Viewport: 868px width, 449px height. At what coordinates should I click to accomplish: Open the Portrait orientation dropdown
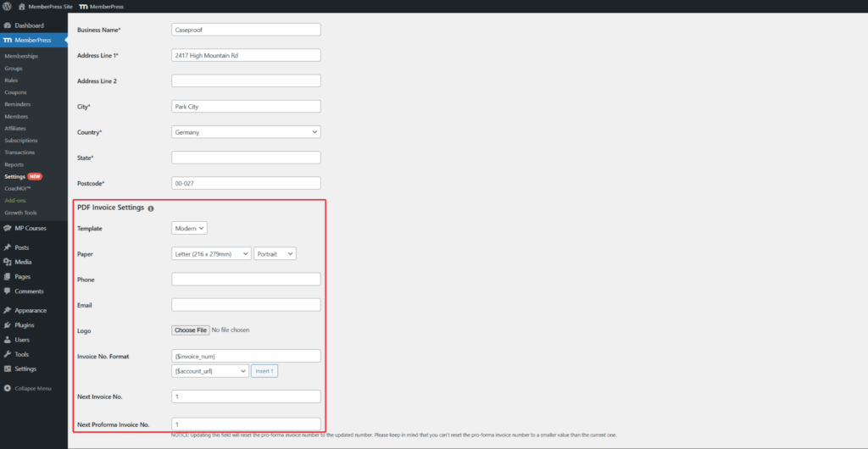[275, 253]
